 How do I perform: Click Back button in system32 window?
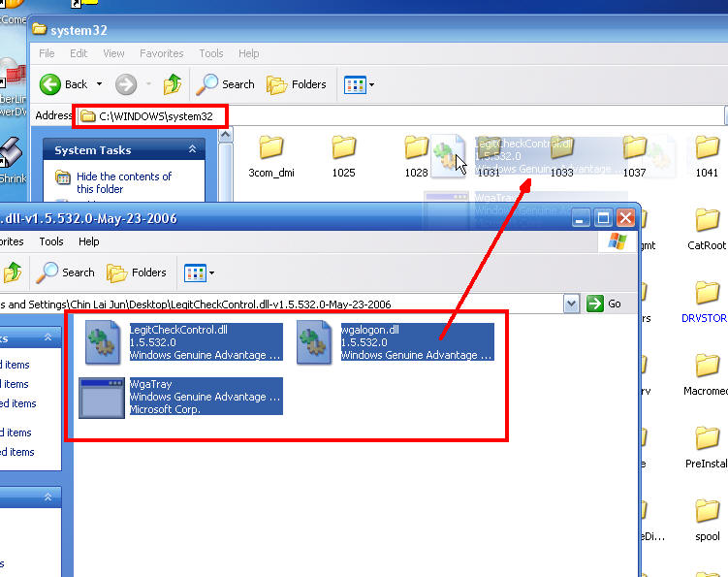tap(63, 84)
